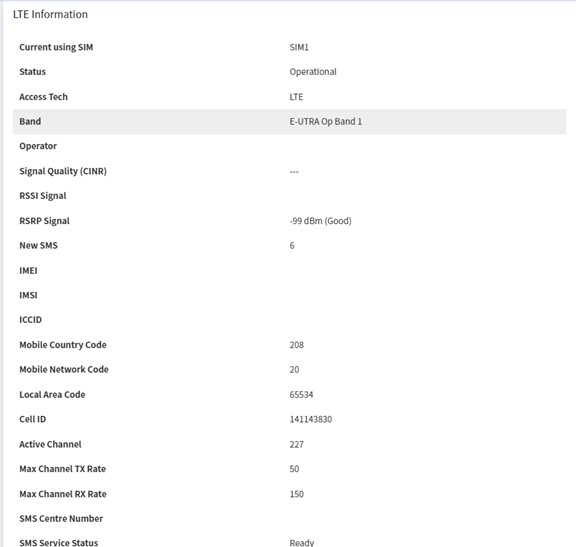Image resolution: width=576 pixels, height=547 pixels.
Task: Click the LTE access tech value
Action: pos(296,97)
